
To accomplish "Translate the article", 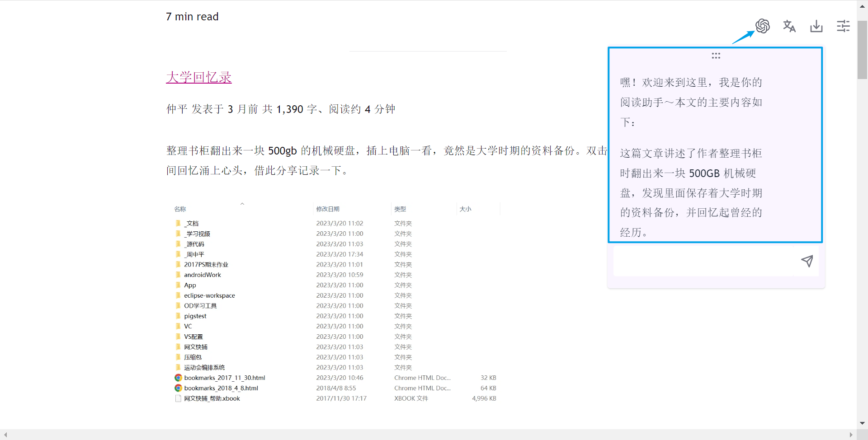I will click(789, 26).
